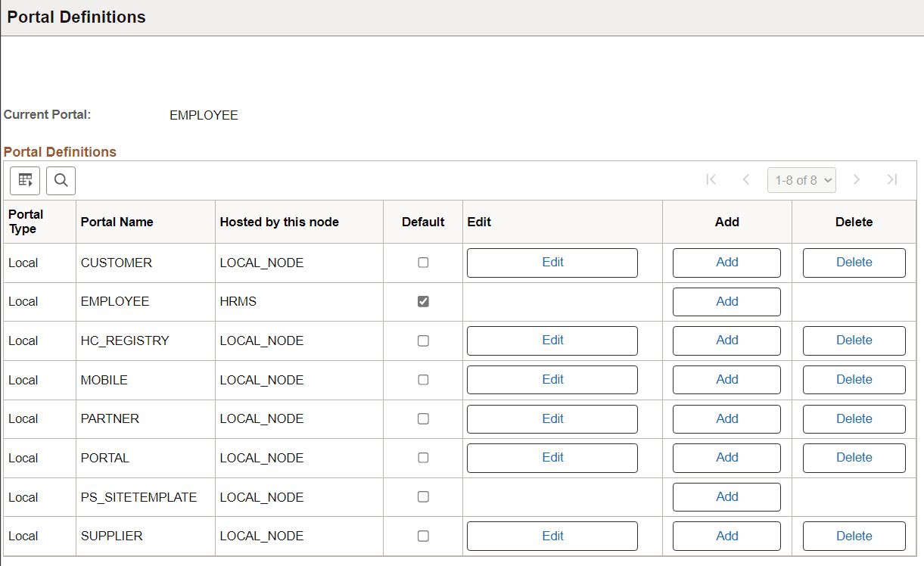This screenshot has width=924, height=566.
Task: Edit the PORTAL portal definition
Action: (x=552, y=457)
